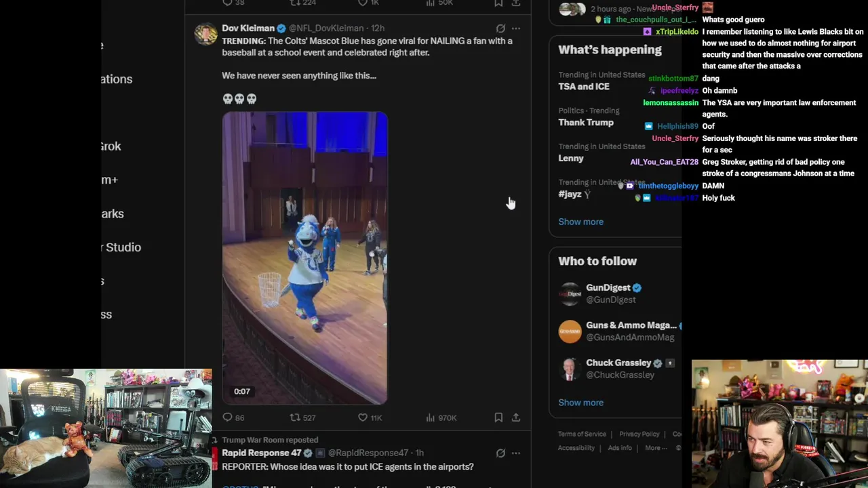
Task: Click chat username All_You_Can_EAT28
Action: (665, 163)
